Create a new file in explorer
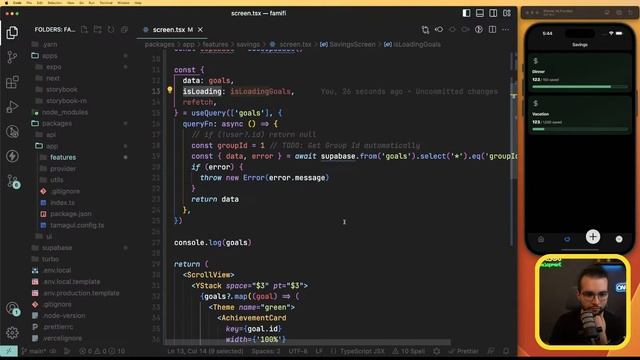Screen dimensions: 640x360 tap(84, 29)
